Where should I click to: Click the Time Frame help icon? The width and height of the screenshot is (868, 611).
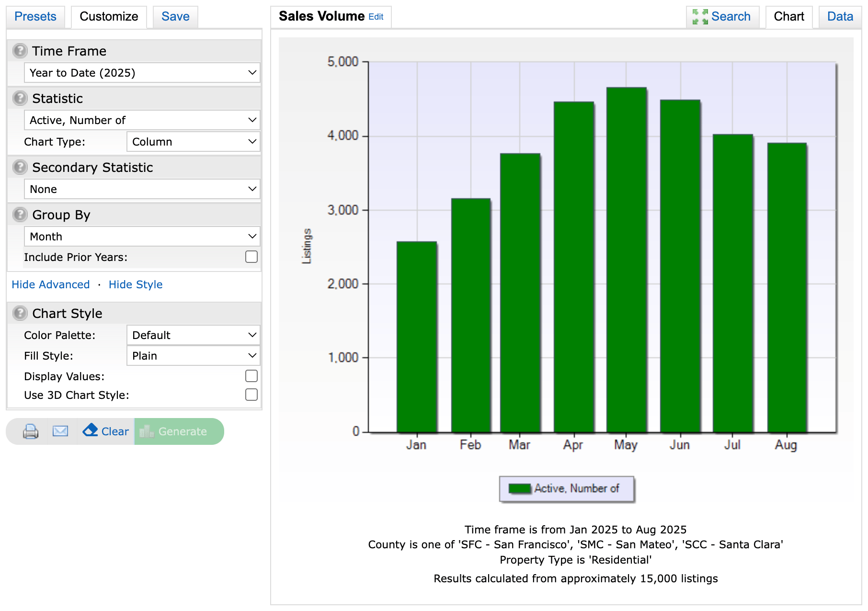tap(20, 51)
